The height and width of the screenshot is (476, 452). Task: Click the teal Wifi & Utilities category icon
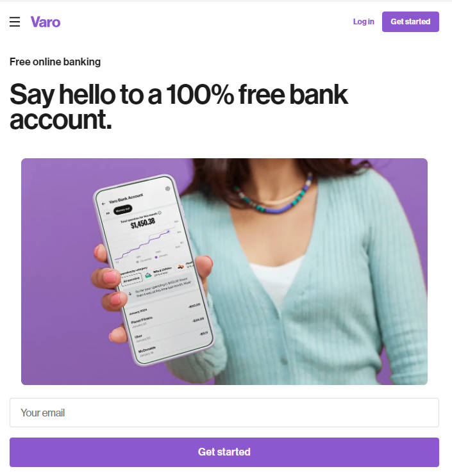coord(148,275)
